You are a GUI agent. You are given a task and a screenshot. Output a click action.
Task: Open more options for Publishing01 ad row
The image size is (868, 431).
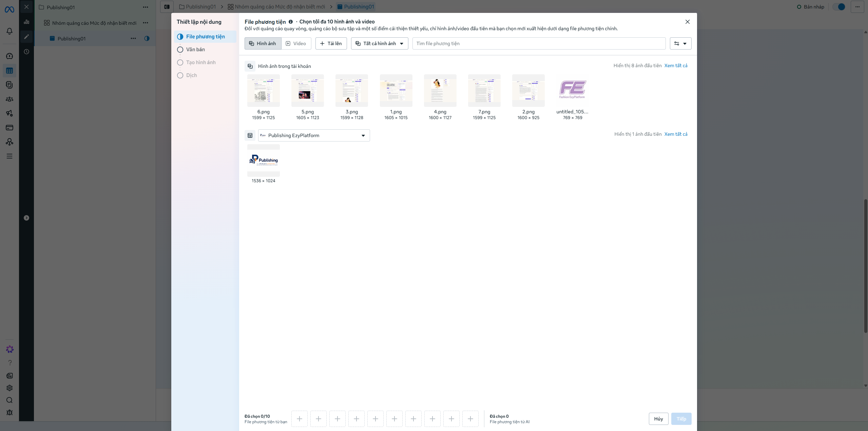click(133, 38)
